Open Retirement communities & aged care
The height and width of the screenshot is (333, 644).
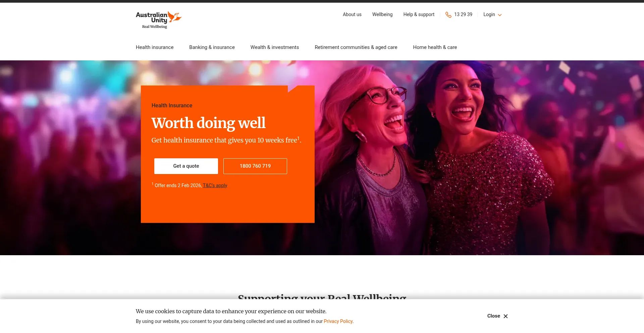[x=356, y=47]
